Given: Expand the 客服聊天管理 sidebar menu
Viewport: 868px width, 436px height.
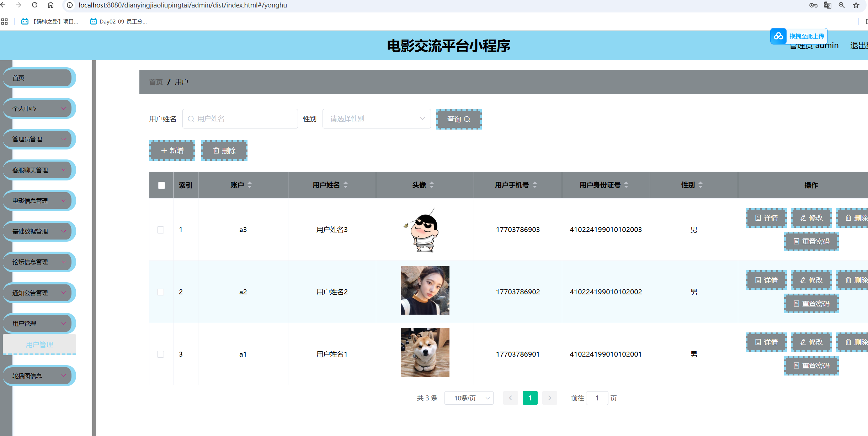Looking at the screenshot, I should pos(39,170).
